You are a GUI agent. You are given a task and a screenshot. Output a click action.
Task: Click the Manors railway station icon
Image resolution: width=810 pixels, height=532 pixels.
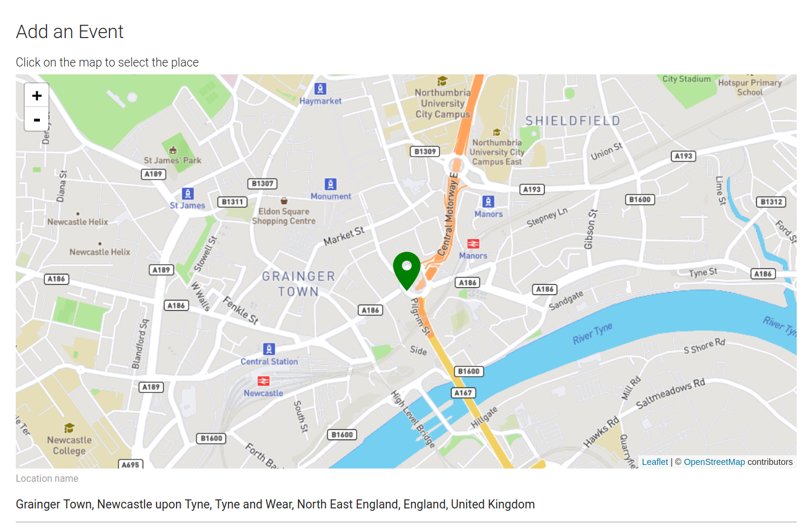click(x=473, y=244)
